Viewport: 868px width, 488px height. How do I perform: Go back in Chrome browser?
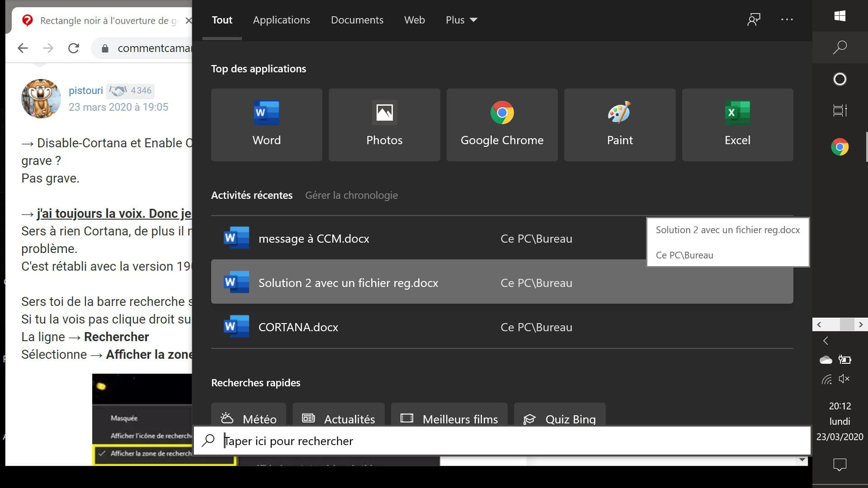click(23, 48)
